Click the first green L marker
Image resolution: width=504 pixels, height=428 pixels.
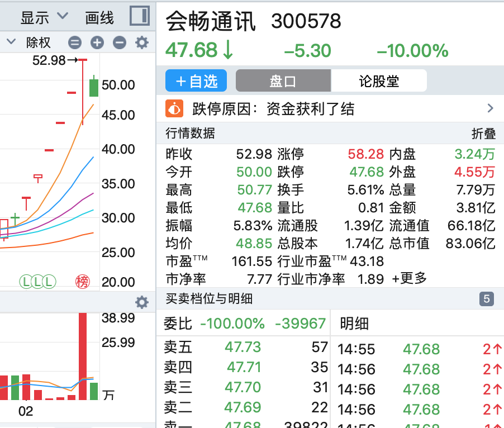click(x=26, y=282)
